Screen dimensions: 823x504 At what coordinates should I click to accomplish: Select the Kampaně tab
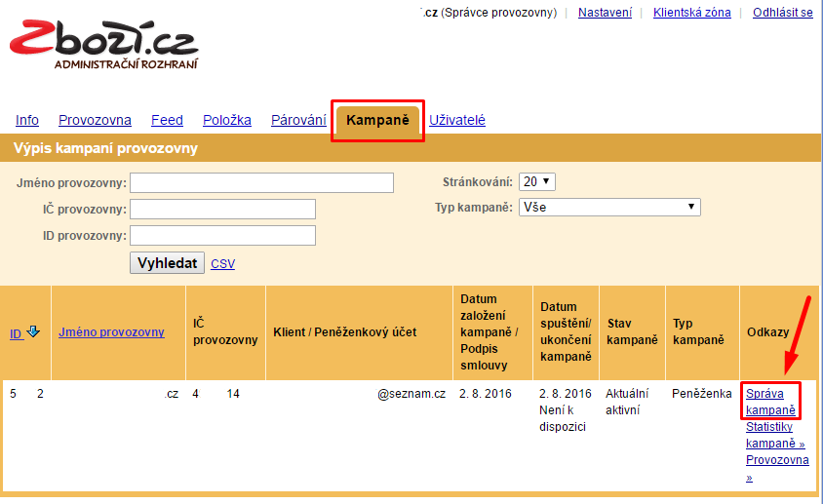coord(377,121)
